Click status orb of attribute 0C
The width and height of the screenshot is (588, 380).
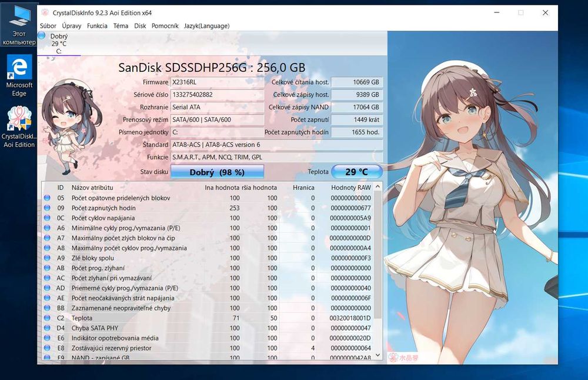pos(47,218)
